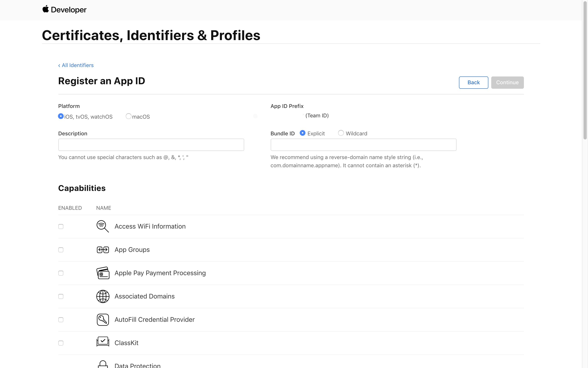This screenshot has width=588, height=368.
Task: Click into the Bundle ID field
Action: pos(363,145)
